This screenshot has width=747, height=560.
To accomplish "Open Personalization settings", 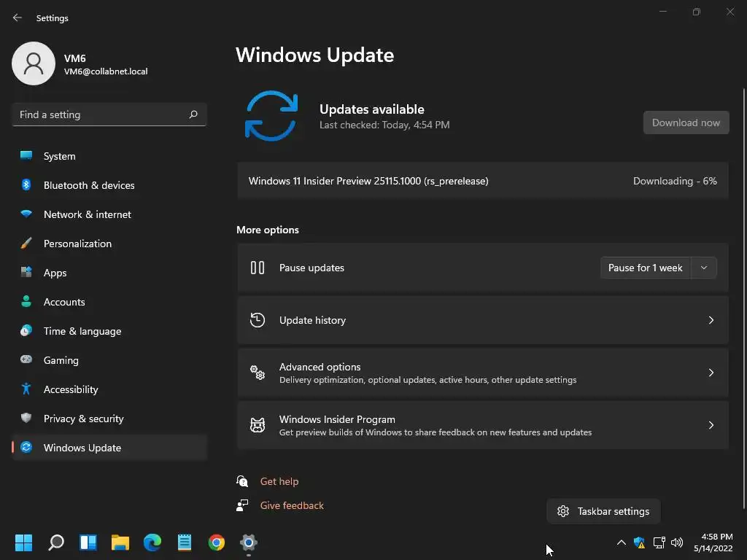I will 109,244.
